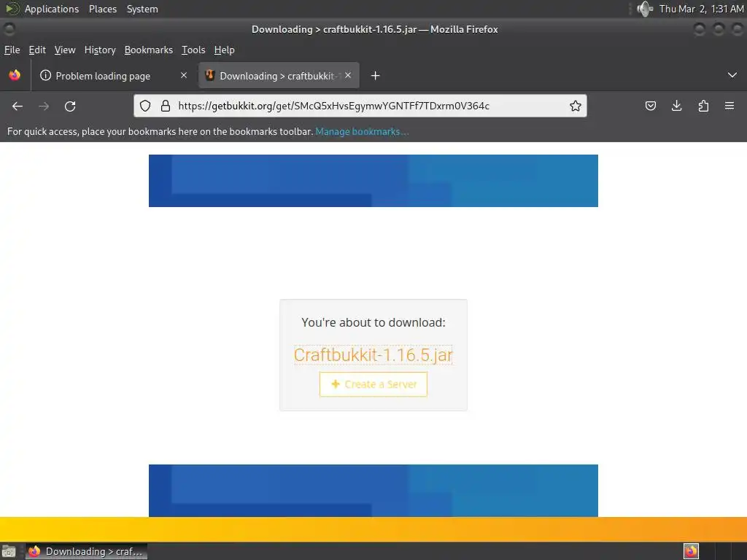
Task: Open the Downloads panel
Action: click(x=676, y=106)
